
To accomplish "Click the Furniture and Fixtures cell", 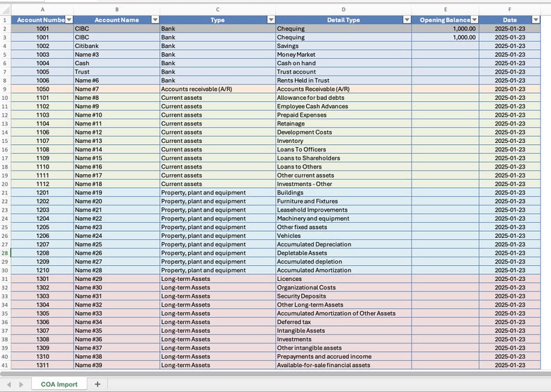I will [344, 201].
